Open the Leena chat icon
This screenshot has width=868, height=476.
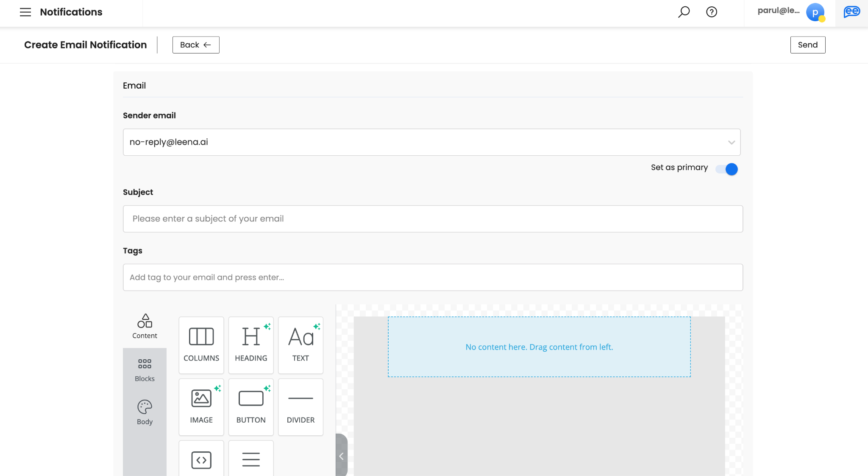pyautogui.click(x=851, y=12)
